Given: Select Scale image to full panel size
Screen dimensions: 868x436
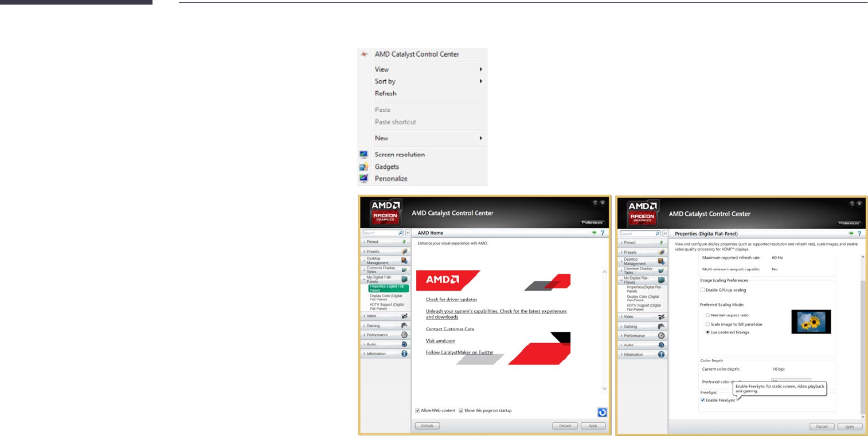Looking at the screenshot, I should (x=708, y=324).
